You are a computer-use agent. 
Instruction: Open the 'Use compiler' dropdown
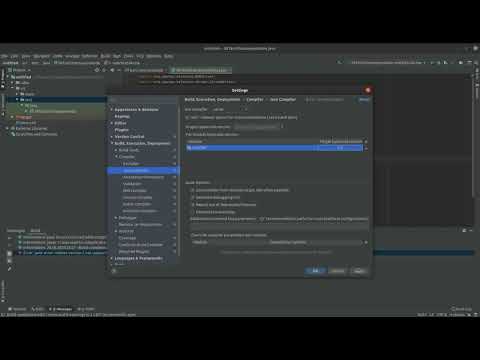point(230,109)
